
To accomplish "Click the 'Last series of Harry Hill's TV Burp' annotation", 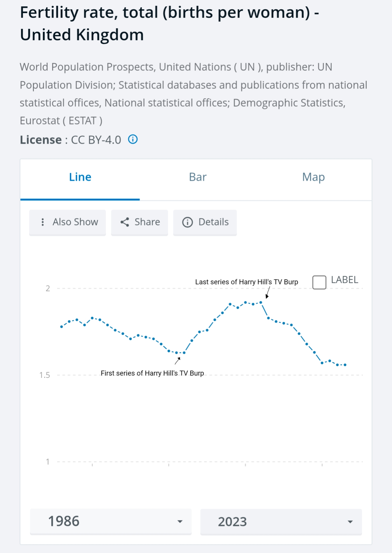I will 246,282.
